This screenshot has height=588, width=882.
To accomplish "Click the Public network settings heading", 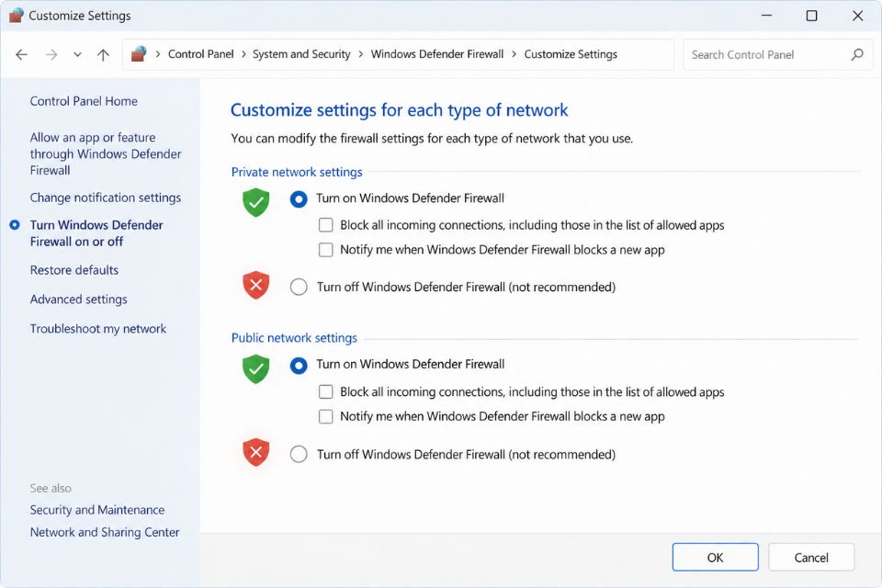I will tap(294, 337).
